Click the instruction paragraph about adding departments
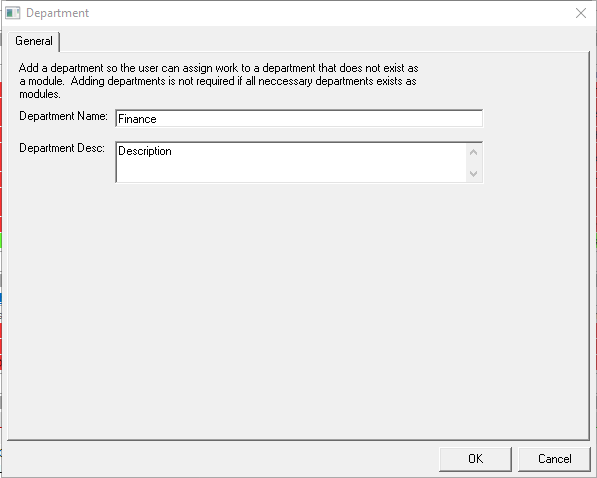 pos(219,81)
